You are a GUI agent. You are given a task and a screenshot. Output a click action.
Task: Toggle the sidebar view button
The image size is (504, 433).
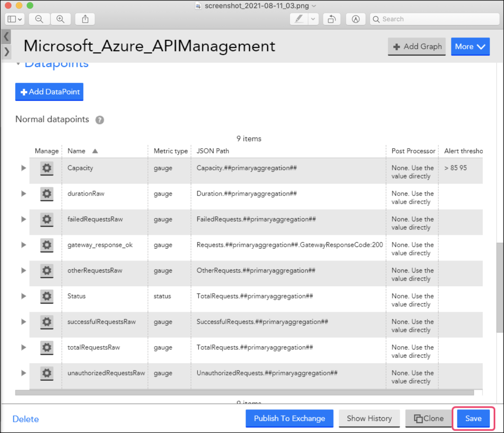click(x=14, y=19)
